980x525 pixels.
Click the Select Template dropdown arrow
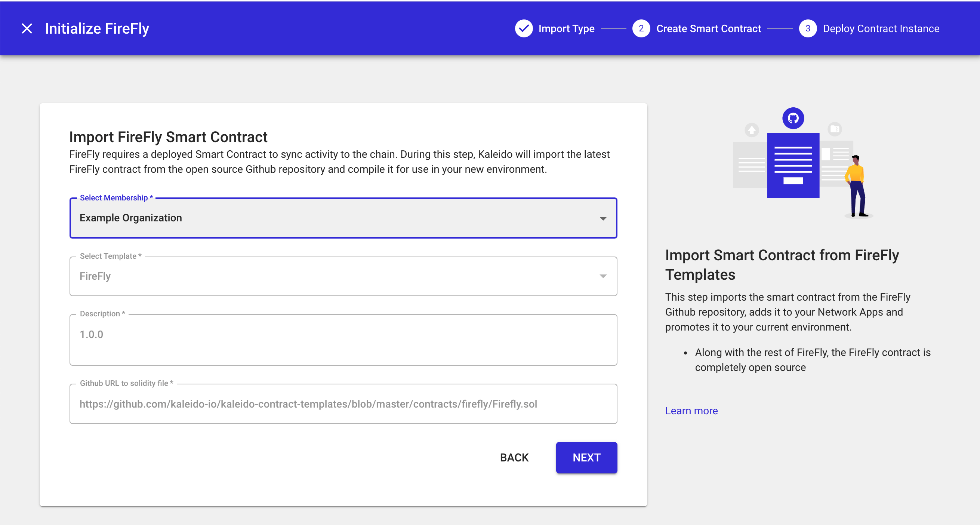click(603, 276)
